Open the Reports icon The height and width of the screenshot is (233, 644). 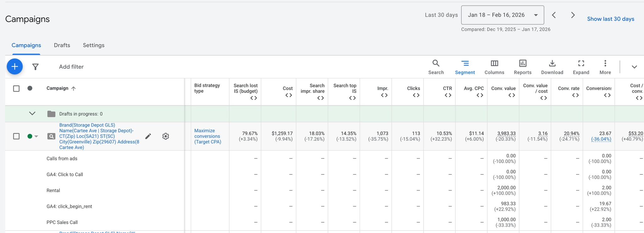click(x=523, y=67)
